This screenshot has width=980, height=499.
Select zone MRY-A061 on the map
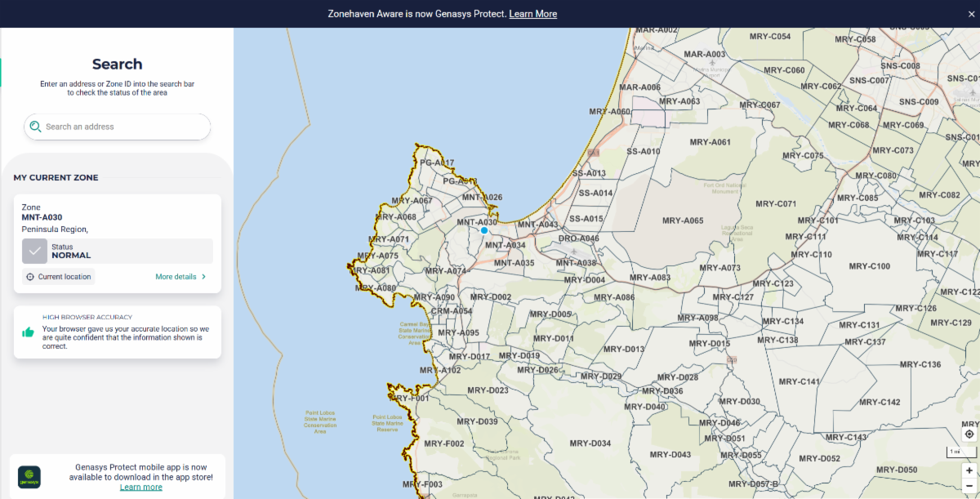[x=709, y=142]
